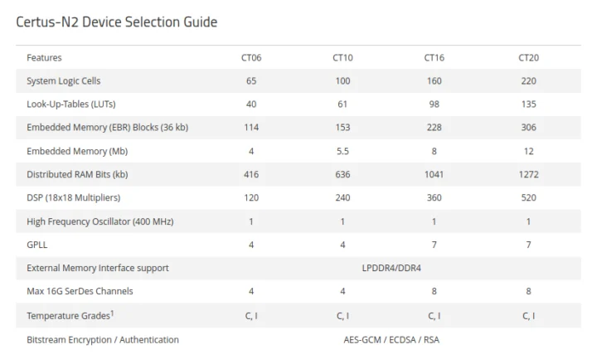The image size is (597, 364).
Task: Select the CT06 column header
Action: coord(251,58)
